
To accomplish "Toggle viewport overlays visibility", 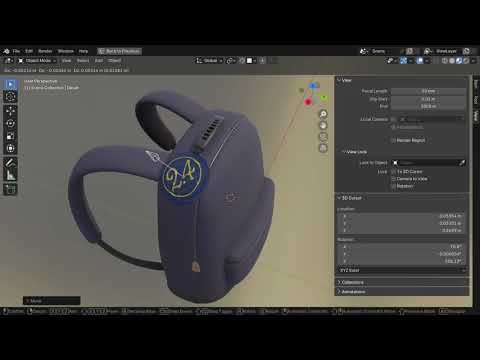I will (420, 61).
